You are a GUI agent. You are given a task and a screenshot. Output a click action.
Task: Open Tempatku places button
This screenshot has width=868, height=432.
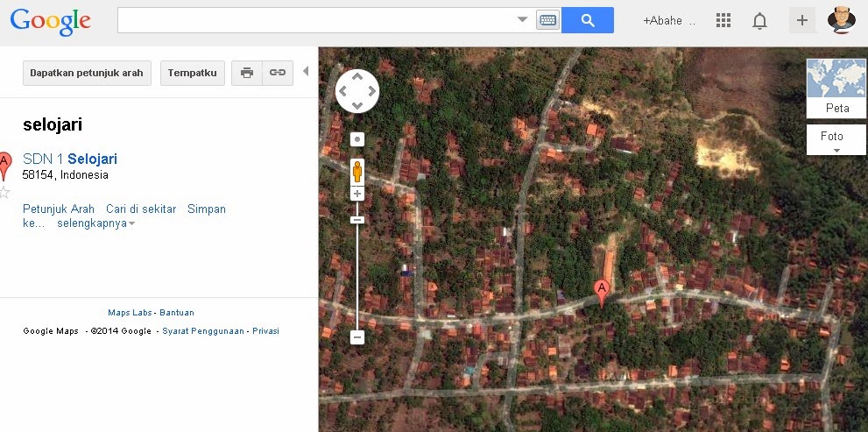tap(193, 73)
